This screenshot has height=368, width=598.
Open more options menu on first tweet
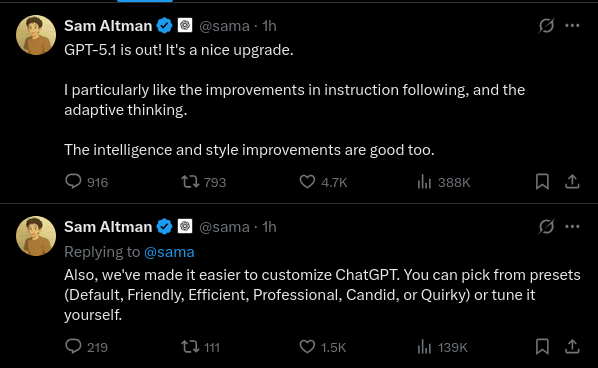(572, 26)
